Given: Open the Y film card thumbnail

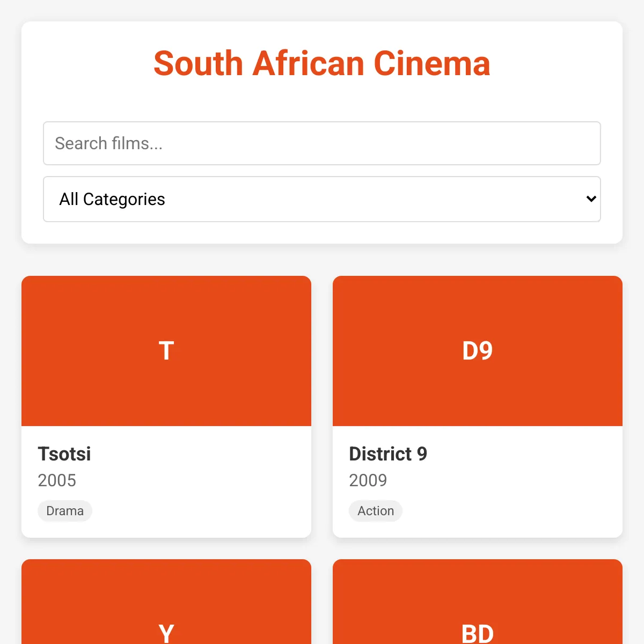Looking at the screenshot, I should (166, 602).
